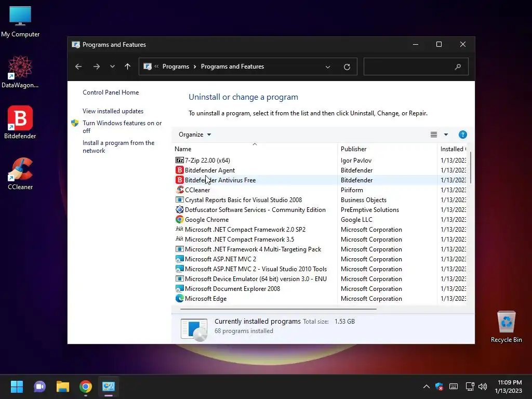Launch Google Chrome from the taskbar
This screenshot has height=399, width=532.
click(86, 387)
